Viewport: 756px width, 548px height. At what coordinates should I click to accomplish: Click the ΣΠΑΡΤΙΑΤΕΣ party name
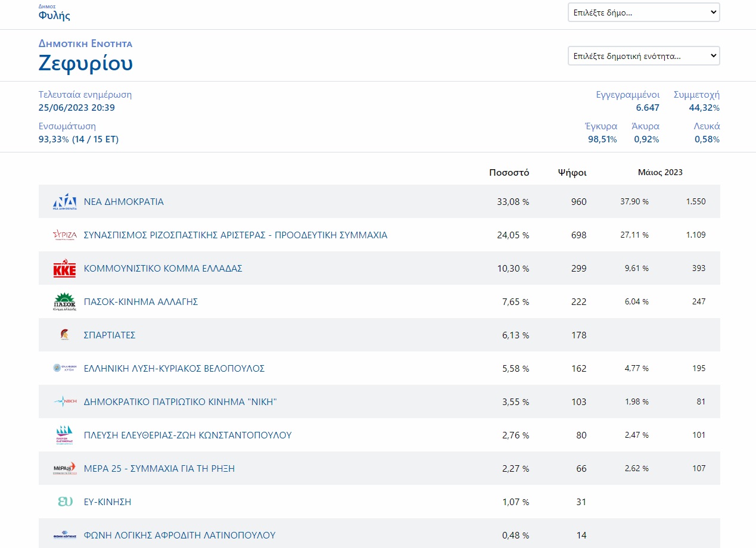pyautogui.click(x=110, y=335)
